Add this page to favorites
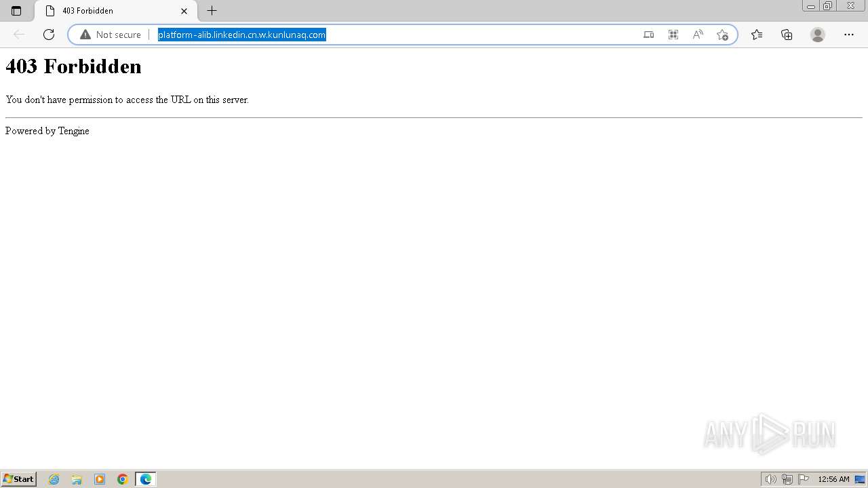Screen dimensions: 868x488 722,35
